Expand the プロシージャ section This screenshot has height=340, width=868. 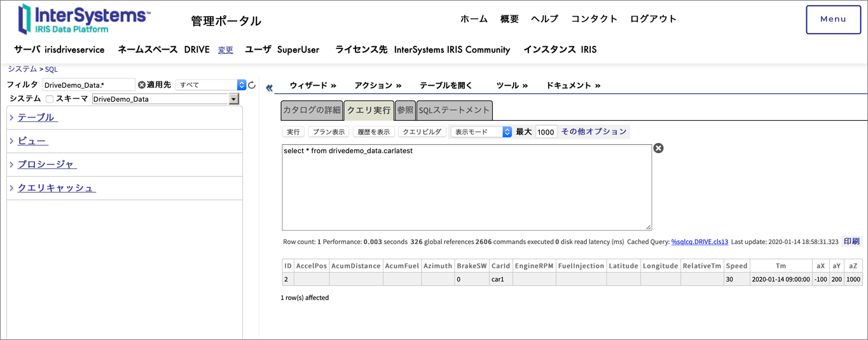click(11, 165)
